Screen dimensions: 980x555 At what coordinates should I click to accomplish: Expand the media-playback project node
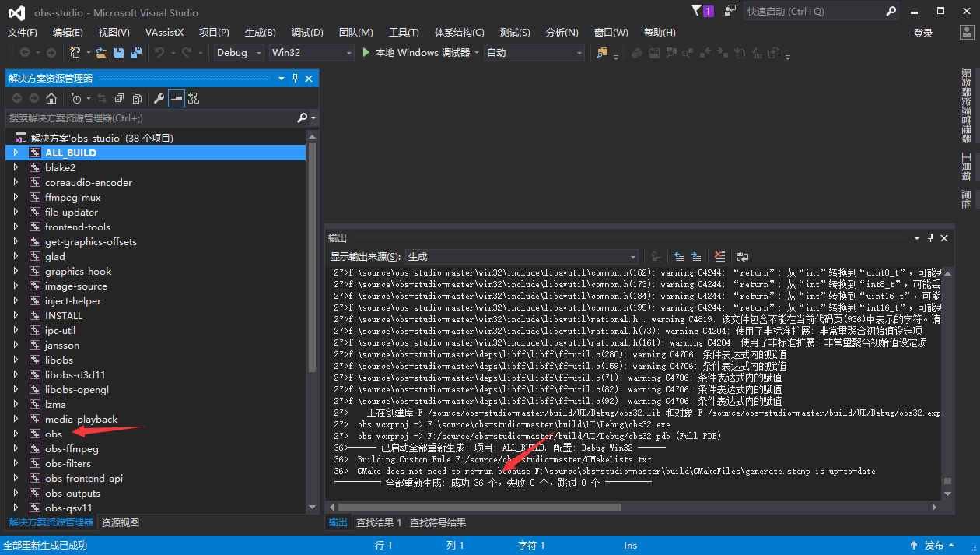point(16,420)
